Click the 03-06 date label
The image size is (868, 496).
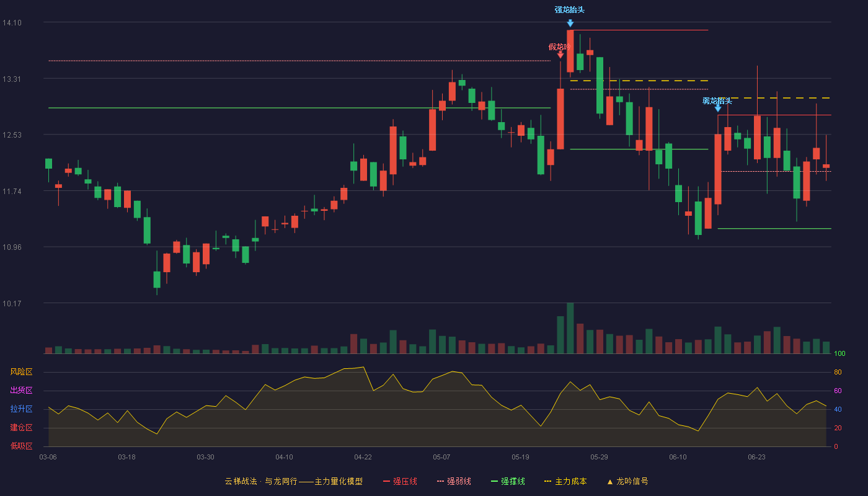pyautogui.click(x=48, y=457)
